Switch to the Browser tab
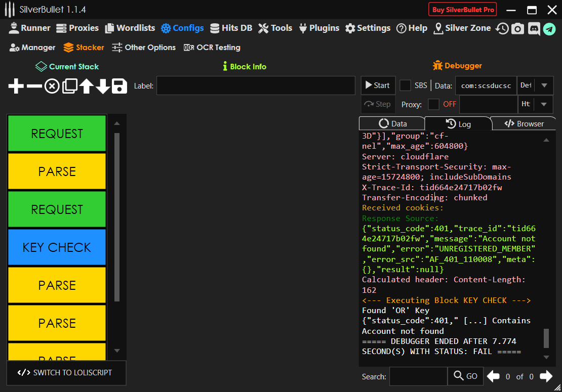This screenshot has height=392, width=562. [524, 124]
